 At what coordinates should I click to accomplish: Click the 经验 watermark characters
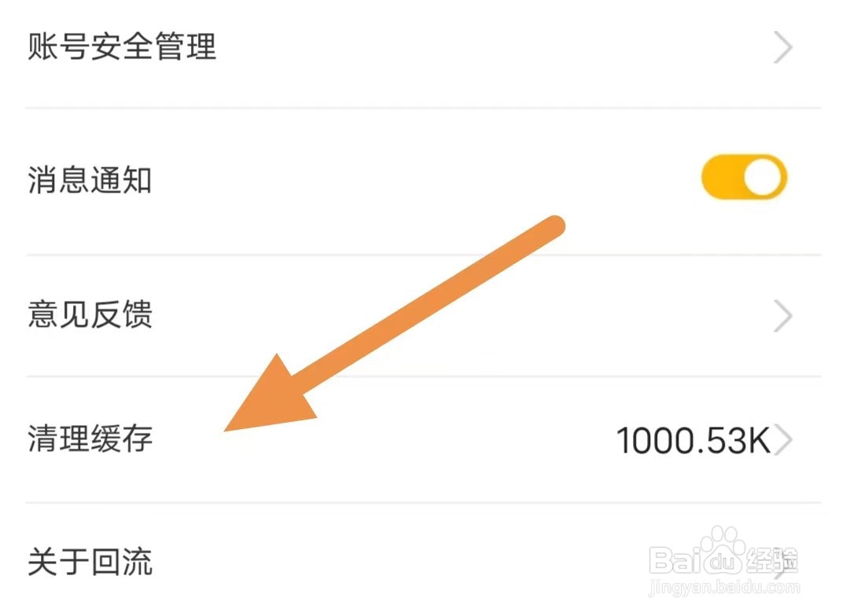pos(774,559)
